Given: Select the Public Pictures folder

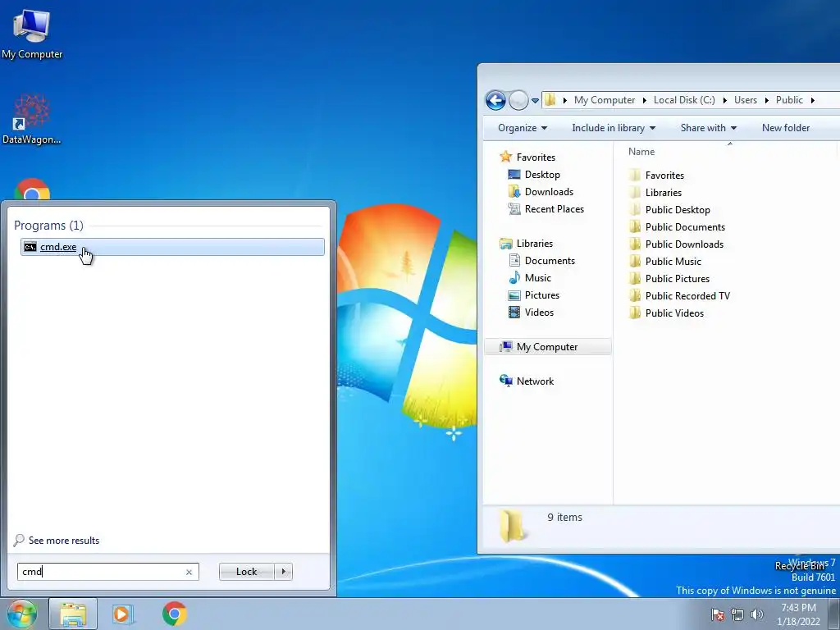Looking at the screenshot, I should [x=669, y=279].
